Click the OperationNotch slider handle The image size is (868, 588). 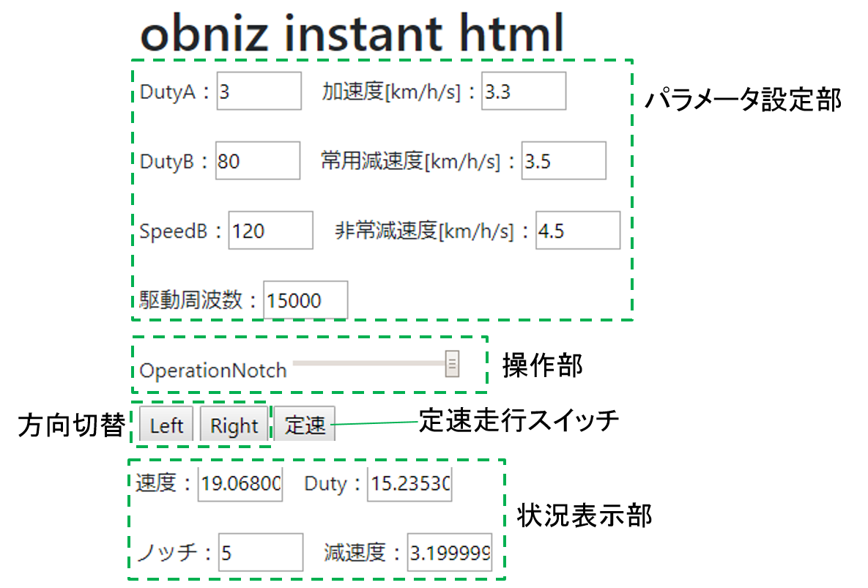[x=452, y=364]
